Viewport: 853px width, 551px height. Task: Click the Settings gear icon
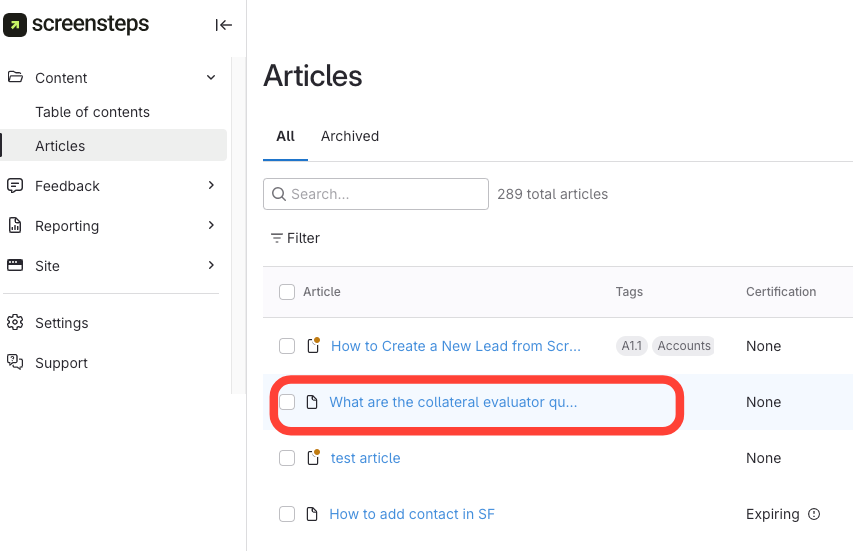(15, 322)
